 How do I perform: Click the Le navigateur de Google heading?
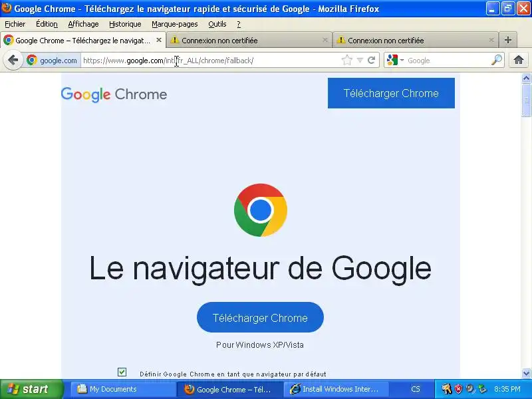point(260,268)
